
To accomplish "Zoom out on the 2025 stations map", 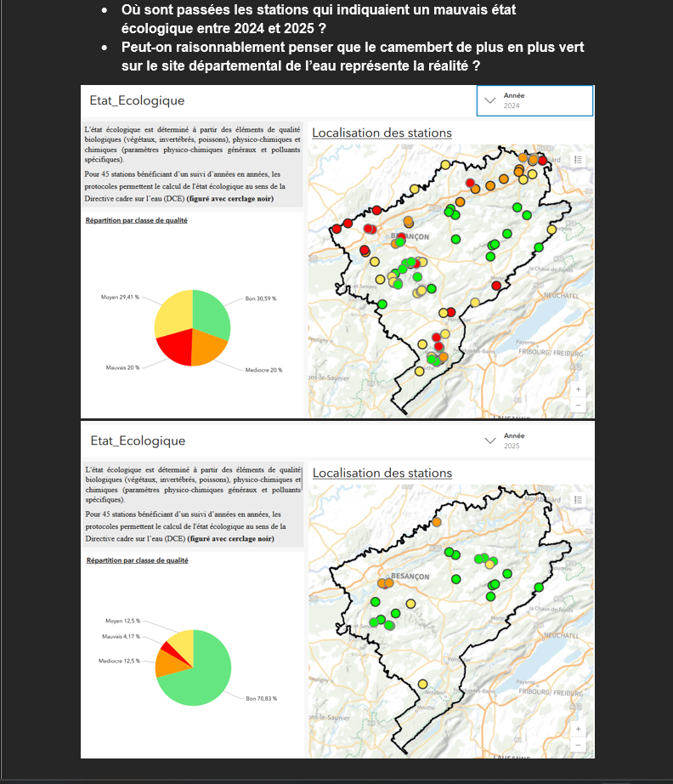I will pos(579,746).
